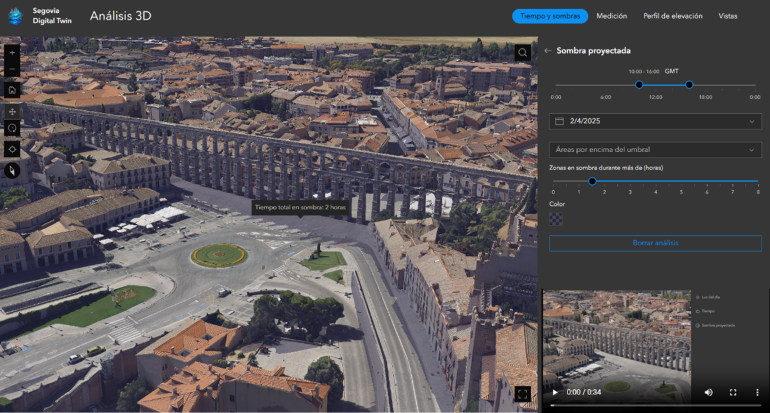Zoom out of the 3D map
The height and width of the screenshot is (413, 770).
pyautogui.click(x=12, y=69)
